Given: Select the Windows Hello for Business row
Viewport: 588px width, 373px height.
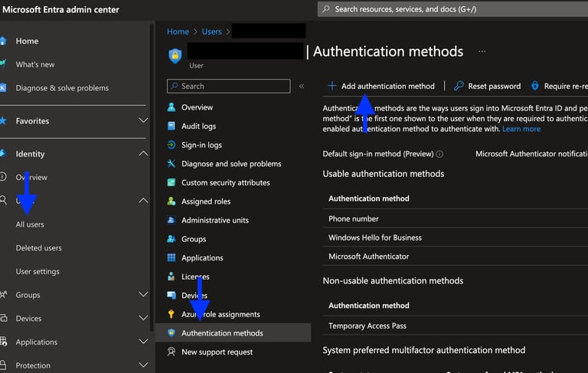Looking at the screenshot, I should tap(456, 237).
